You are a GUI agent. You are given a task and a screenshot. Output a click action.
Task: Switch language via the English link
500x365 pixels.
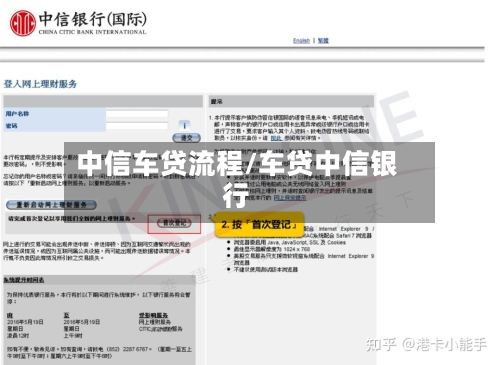coord(301,41)
